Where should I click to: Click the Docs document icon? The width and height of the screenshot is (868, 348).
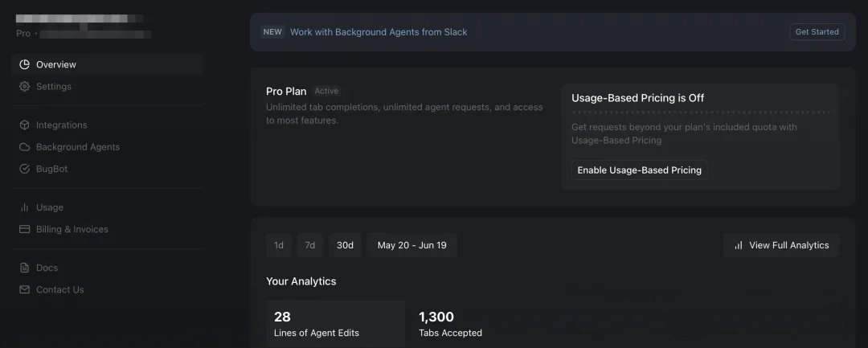pos(24,268)
